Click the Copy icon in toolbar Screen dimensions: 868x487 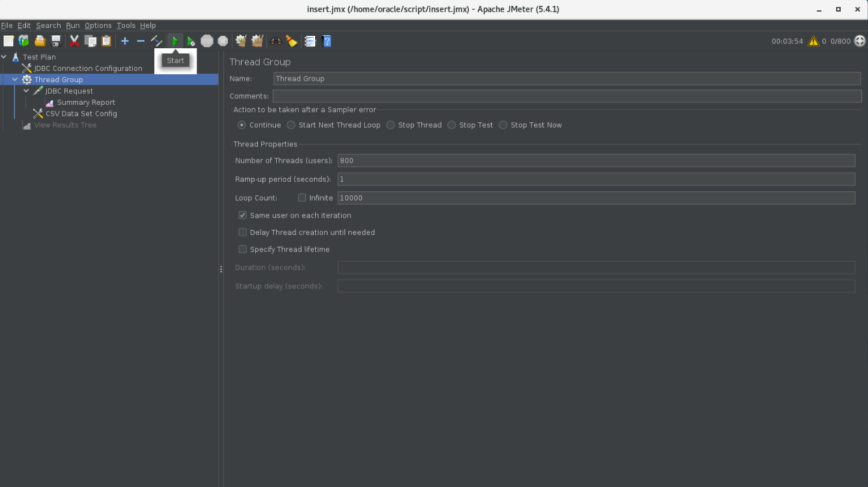tap(91, 41)
